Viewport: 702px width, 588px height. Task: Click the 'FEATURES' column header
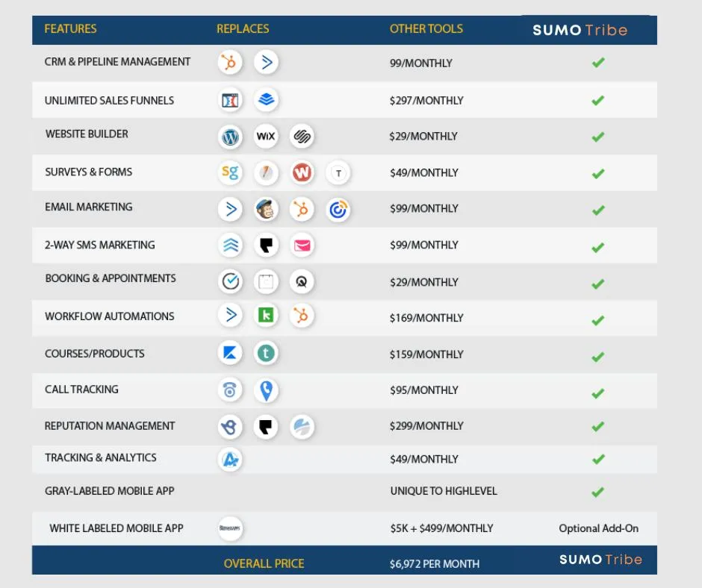(70, 28)
